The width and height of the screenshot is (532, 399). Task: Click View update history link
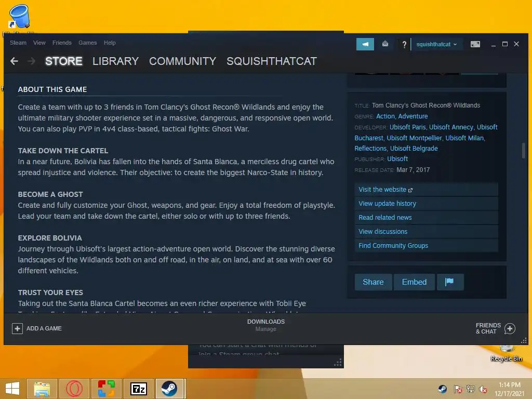tap(426, 204)
